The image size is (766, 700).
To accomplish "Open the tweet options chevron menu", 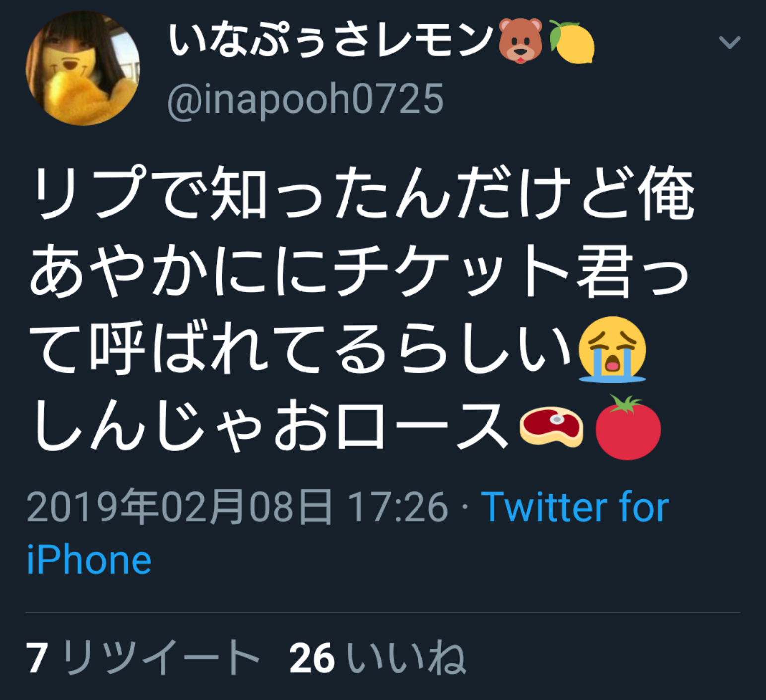I will (x=729, y=42).
